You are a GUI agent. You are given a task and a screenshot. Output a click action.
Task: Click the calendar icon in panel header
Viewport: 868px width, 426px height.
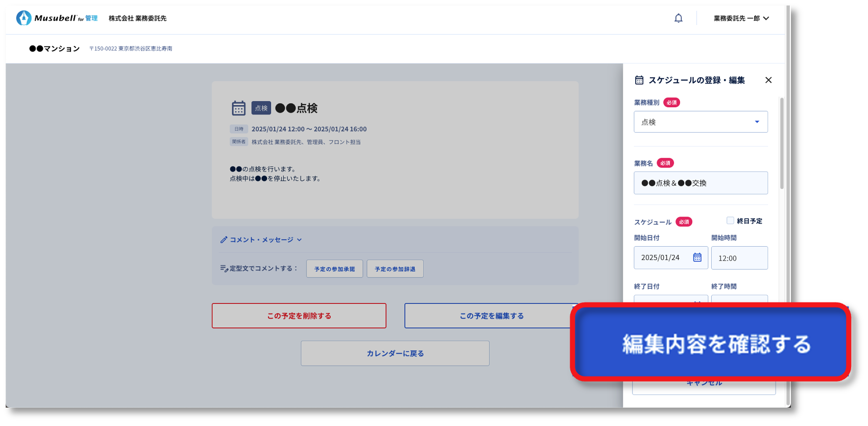click(639, 80)
